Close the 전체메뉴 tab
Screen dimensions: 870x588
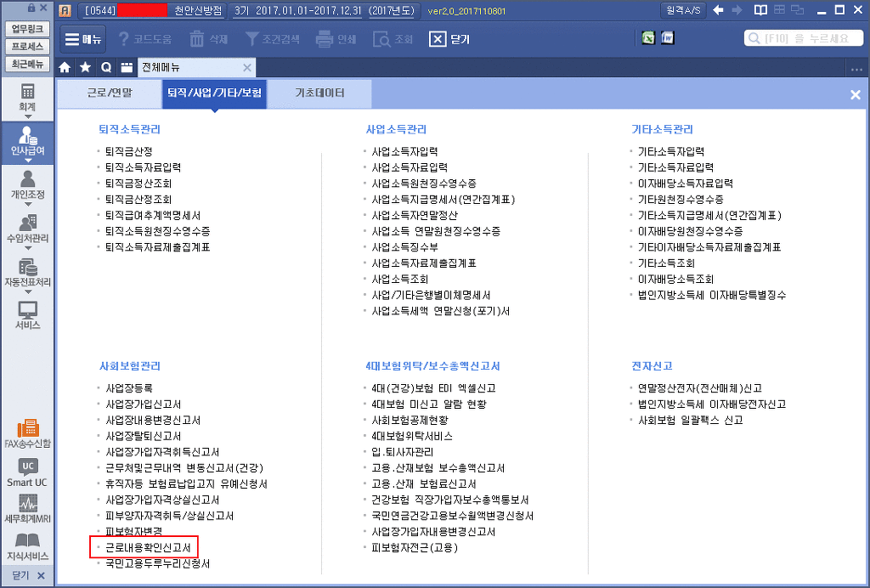pyautogui.click(x=247, y=68)
